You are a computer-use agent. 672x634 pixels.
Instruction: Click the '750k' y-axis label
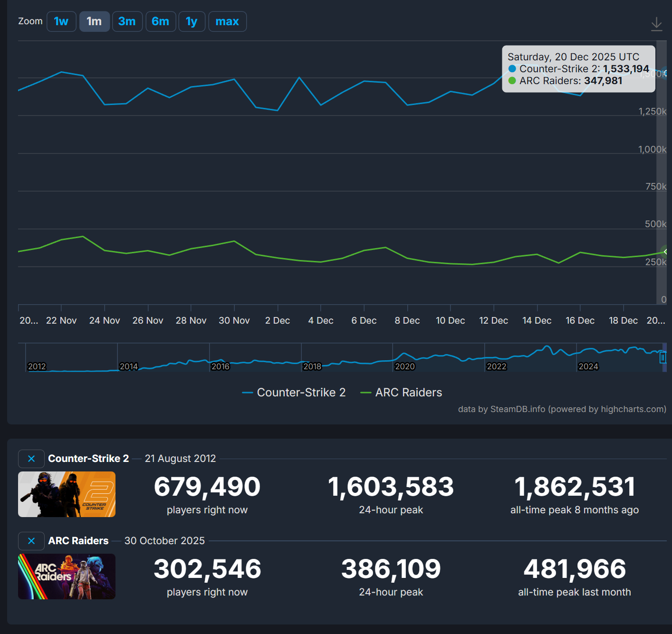point(656,187)
